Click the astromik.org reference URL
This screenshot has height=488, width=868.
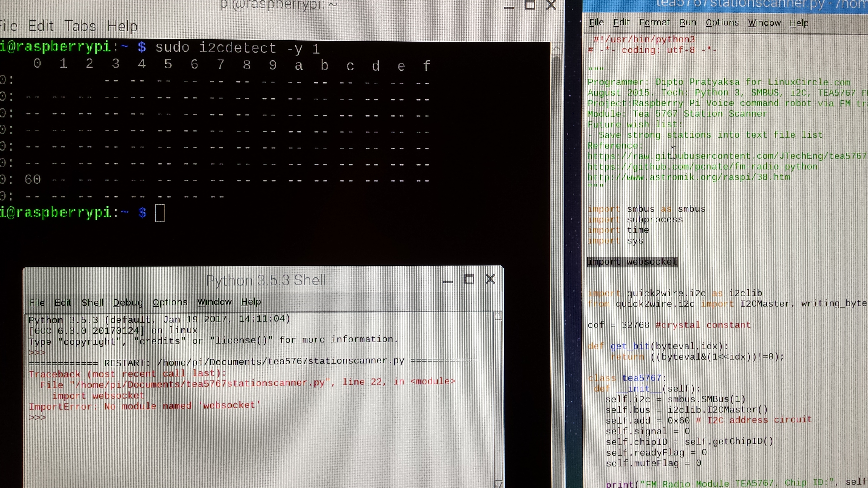click(x=688, y=177)
